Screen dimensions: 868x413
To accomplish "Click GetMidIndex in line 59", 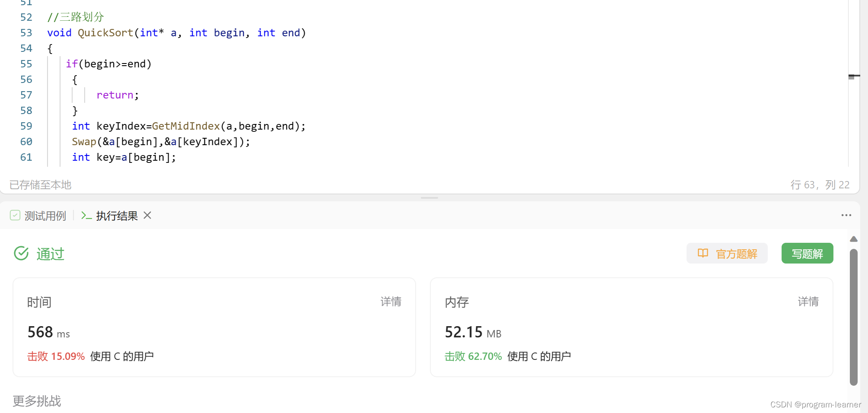I will (x=186, y=126).
